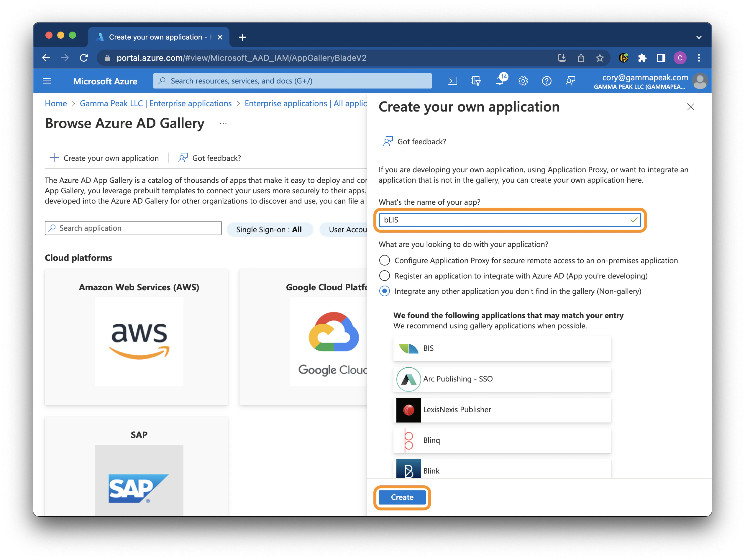Viewport: 745px width, 560px height.
Task: Select the Non-gallery integration option
Action: coord(384,291)
